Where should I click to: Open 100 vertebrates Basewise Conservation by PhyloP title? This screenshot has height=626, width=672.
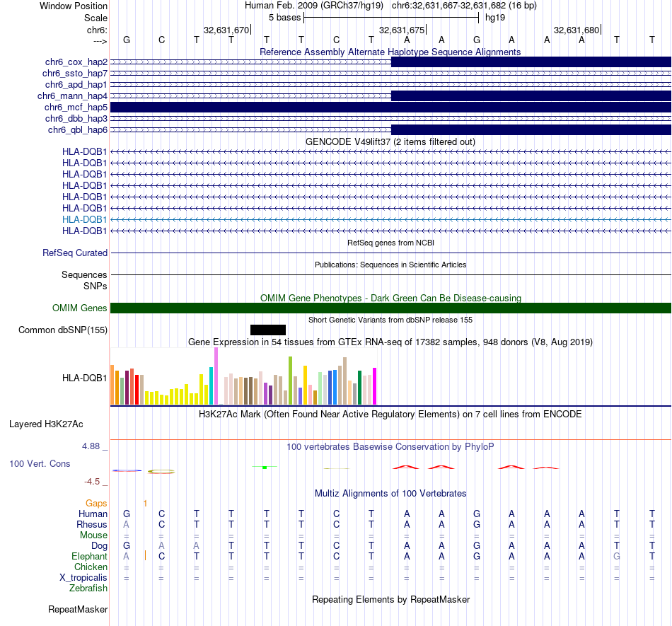[390, 447]
